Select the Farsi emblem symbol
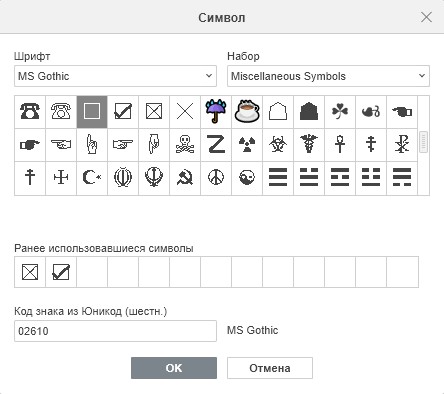Image resolution: width=444 pixels, height=394 pixels. point(123,178)
